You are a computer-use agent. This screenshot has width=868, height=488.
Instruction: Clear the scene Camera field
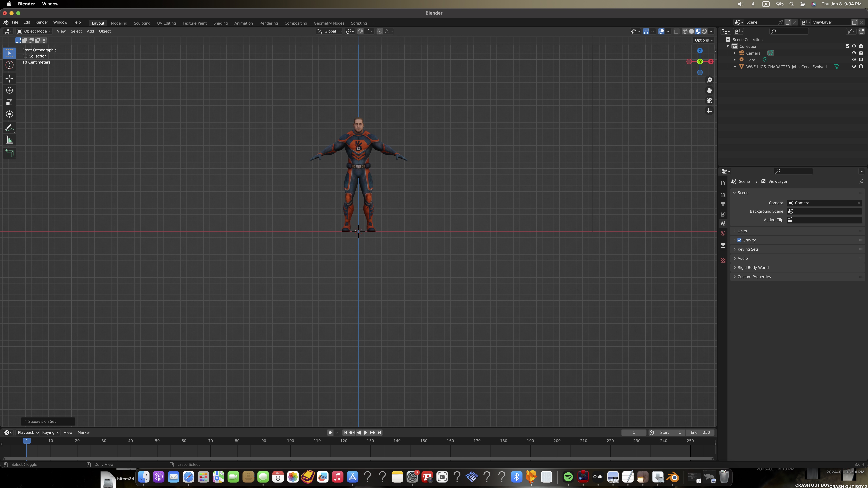[859, 203]
